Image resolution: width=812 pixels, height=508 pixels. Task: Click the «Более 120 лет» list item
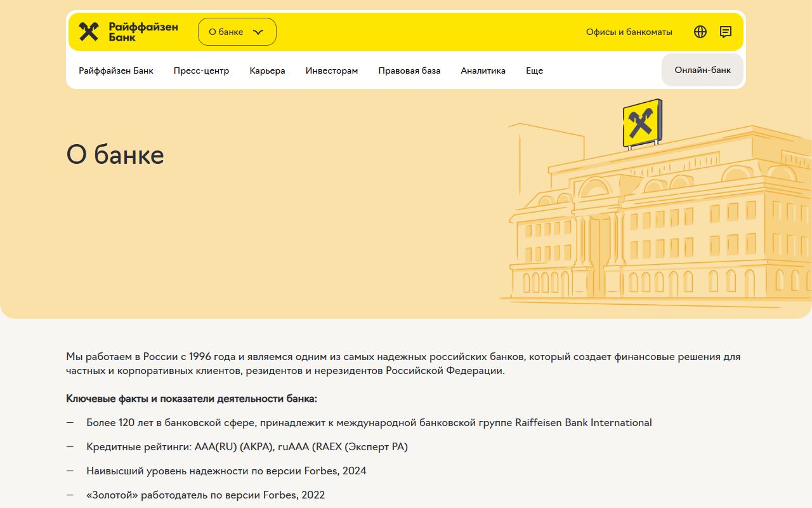click(369, 423)
